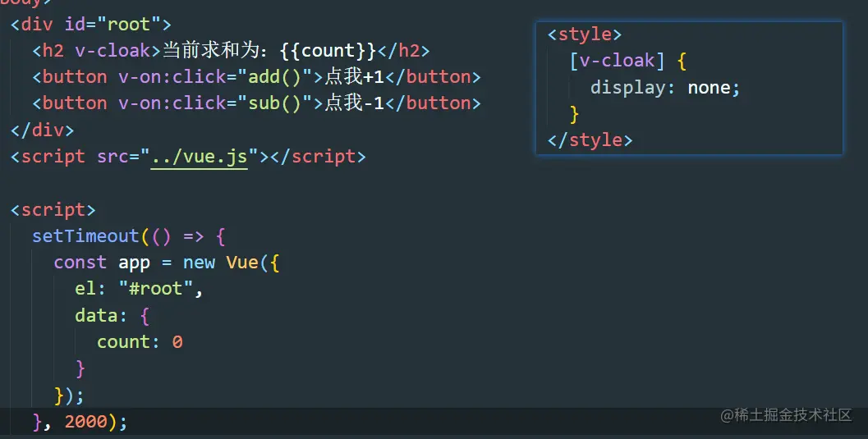
Task: Click the closing </style> tag
Action: tap(590, 140)
